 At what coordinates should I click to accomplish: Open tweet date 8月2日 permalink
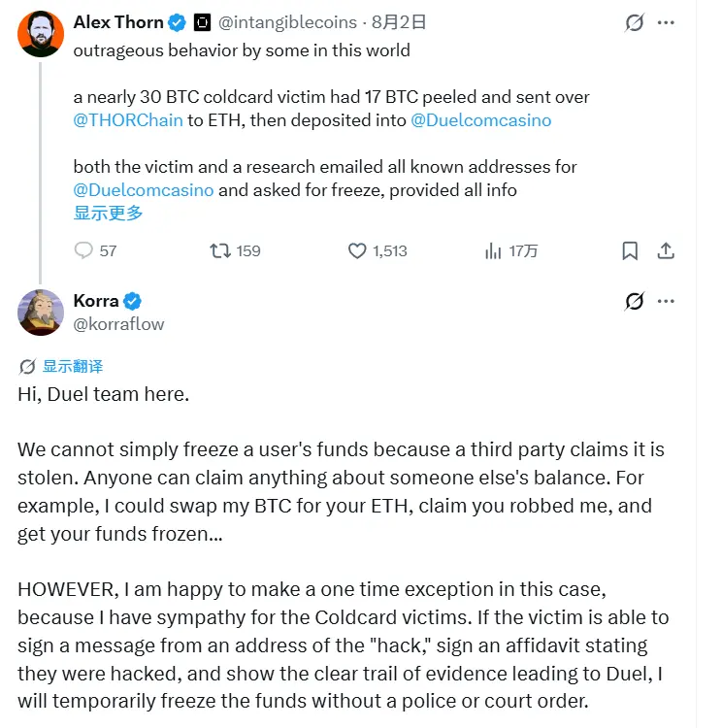tap(399, 22)
